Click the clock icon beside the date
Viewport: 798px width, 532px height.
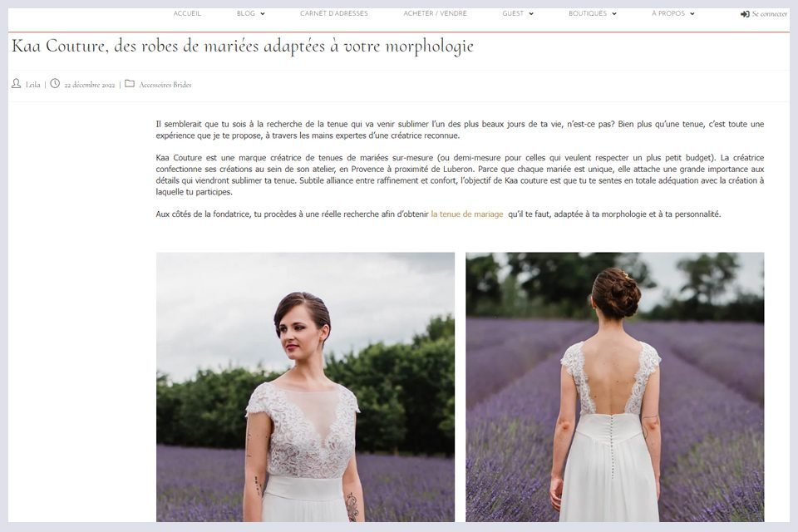(54, 83)
